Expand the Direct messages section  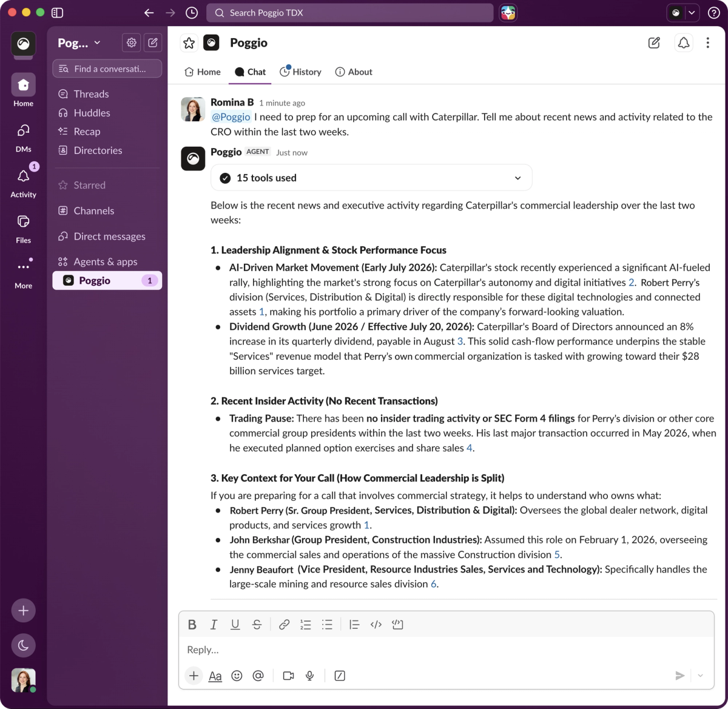coord(109,236)
